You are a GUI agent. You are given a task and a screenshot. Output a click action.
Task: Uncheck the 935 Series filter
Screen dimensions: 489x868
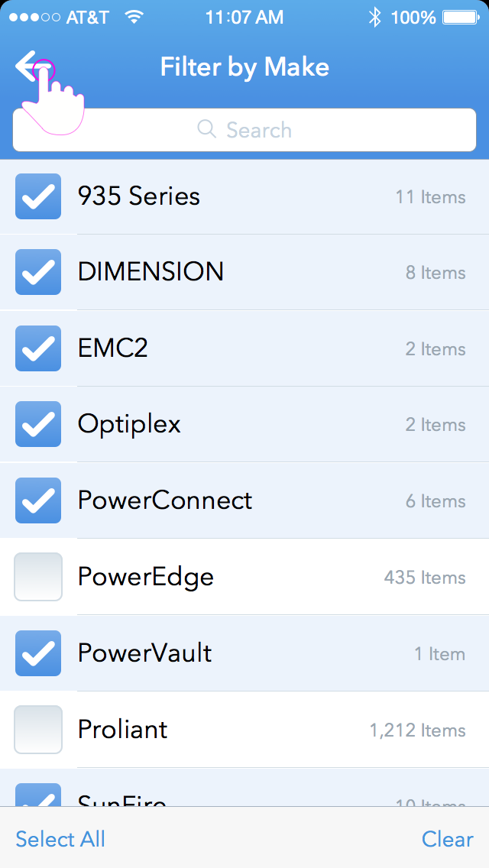coord(38,196)
